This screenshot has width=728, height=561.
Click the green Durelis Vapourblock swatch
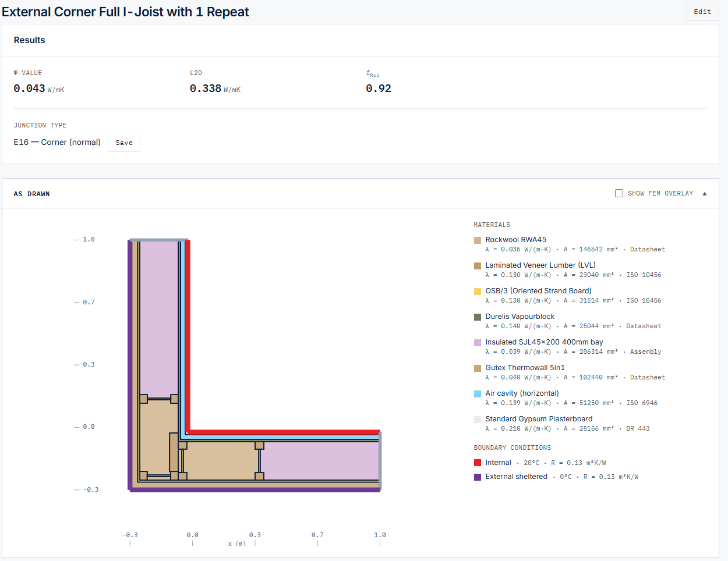(x=478, y=317)
